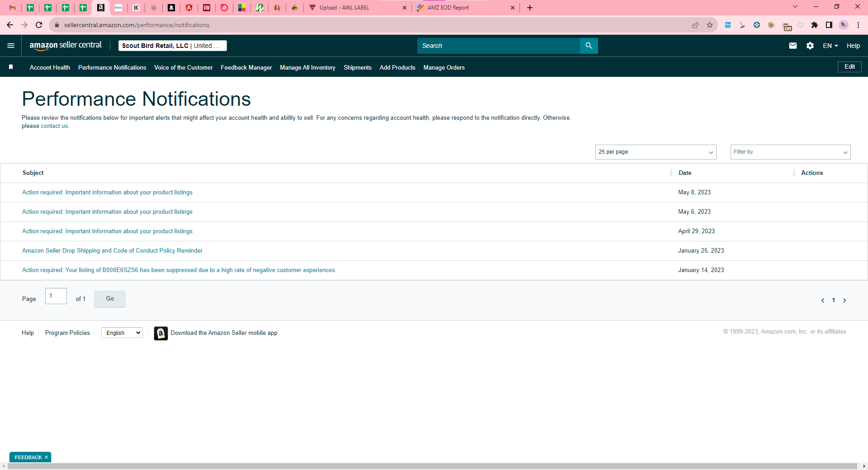868x470 pixels.
Task: Open the April 29, 2023 Action required notification
Action: click(x=107, y=231)
